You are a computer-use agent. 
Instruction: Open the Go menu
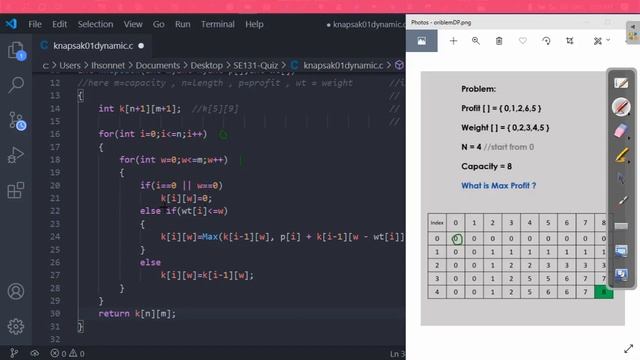click(x=158, y=24)
